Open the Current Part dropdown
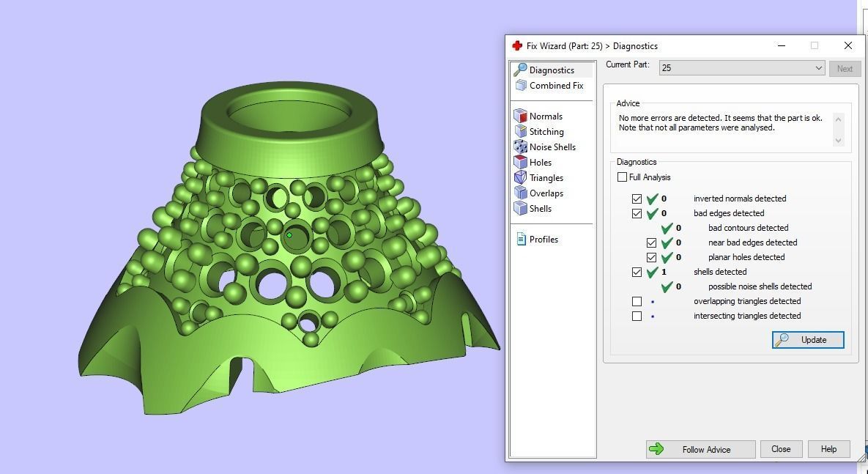 (742, 68)
